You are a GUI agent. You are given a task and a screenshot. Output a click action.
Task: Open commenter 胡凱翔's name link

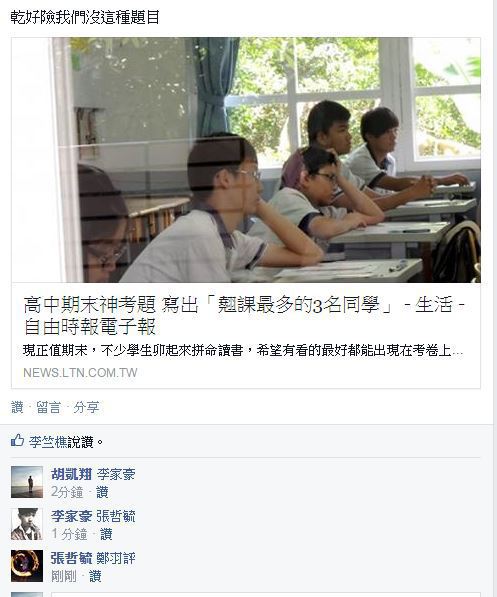pos(71,474)
